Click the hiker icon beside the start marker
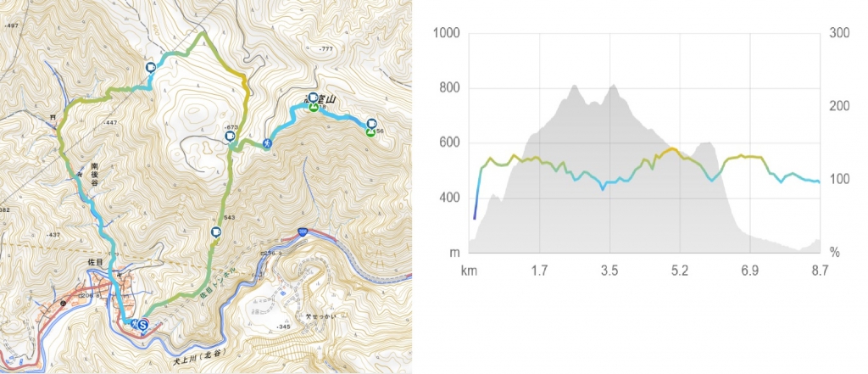Image resolution: width=868 pixels, height=374 pixels. click(x=135, y=322)
